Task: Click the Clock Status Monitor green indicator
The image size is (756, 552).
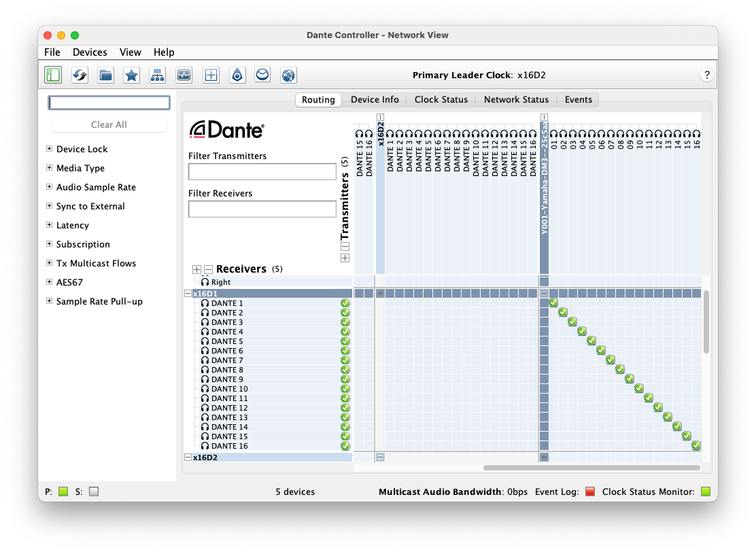Action: pos(706,491)
